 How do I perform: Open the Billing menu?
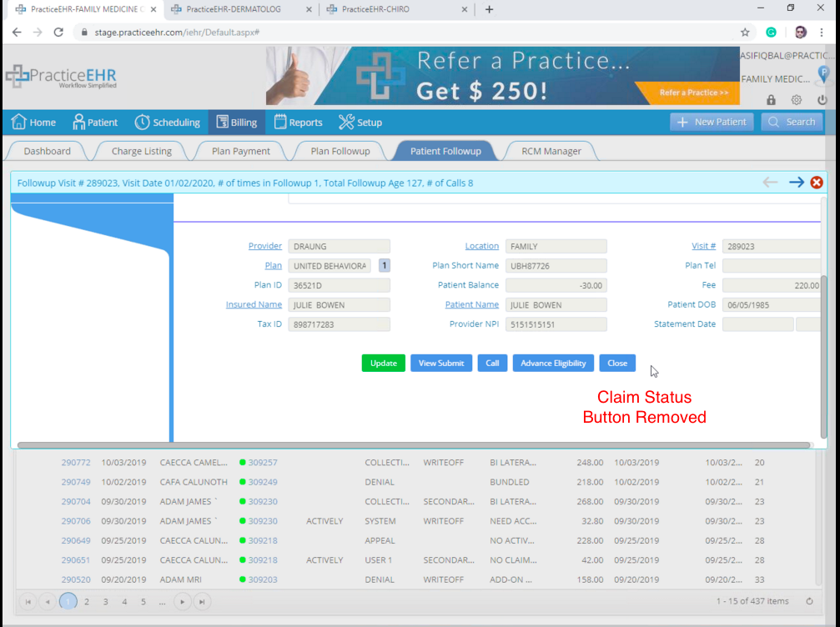[x=237, y=122]
